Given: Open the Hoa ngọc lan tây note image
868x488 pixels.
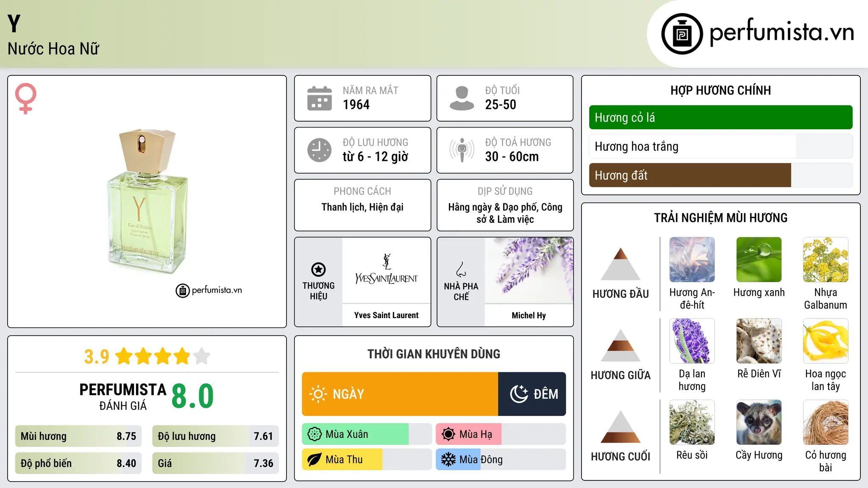Looking at the screenshot, I should (x=826, y=341).
